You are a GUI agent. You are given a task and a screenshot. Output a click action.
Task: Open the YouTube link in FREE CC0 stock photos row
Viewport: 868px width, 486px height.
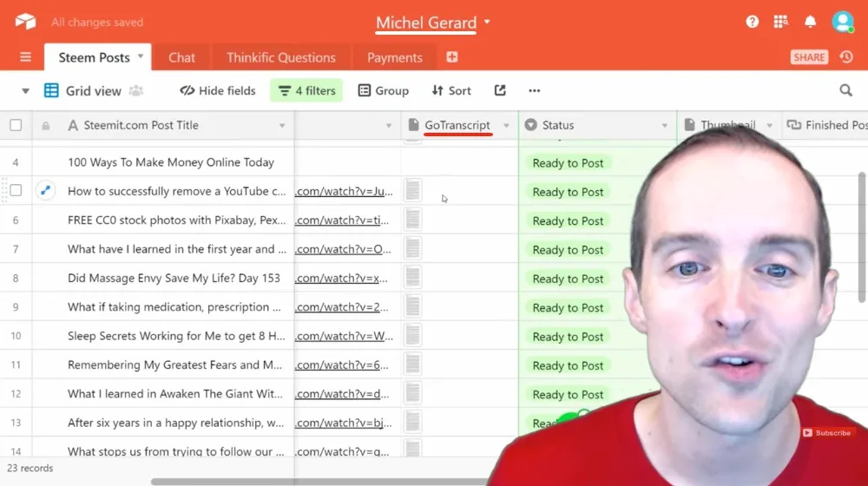341,220
